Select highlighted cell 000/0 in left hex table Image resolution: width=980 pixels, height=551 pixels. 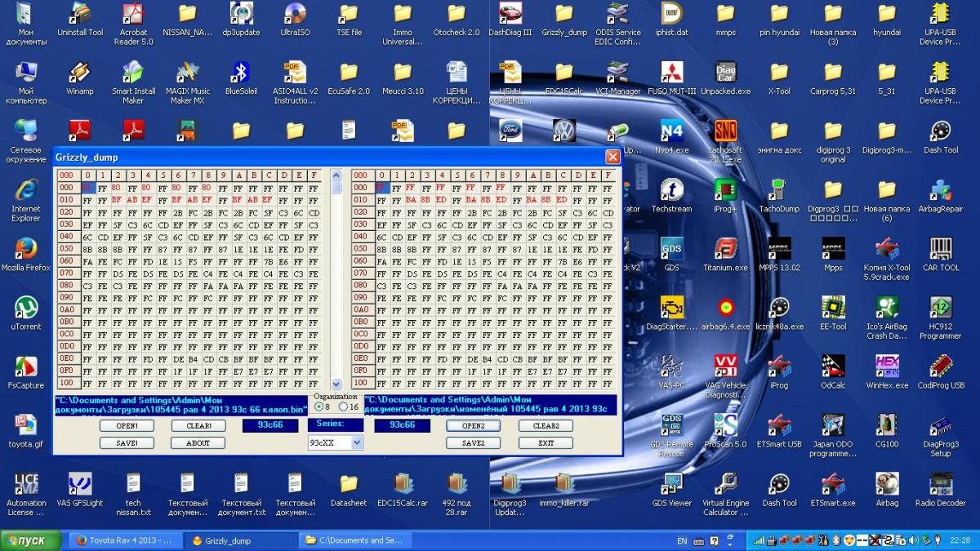coord(88,188)
